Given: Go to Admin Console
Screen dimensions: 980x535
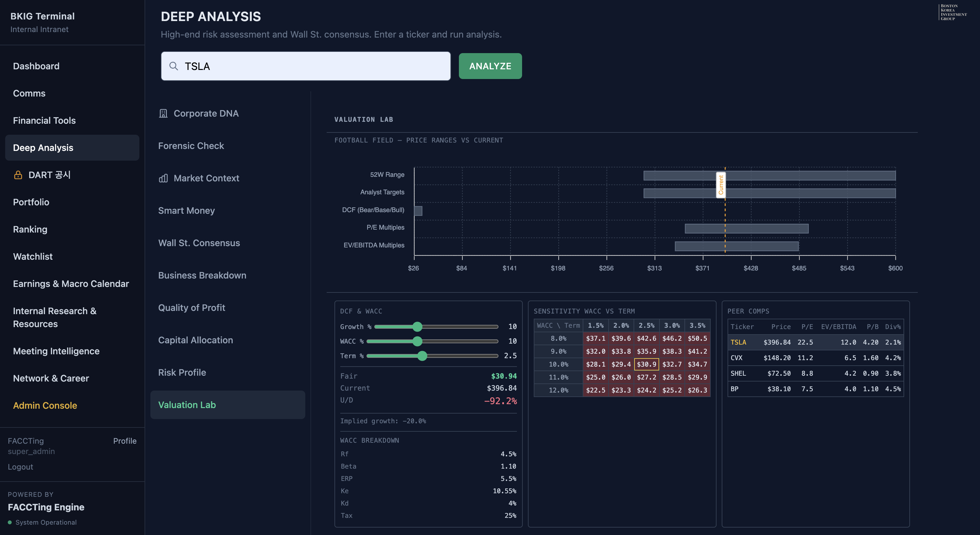Looking at the screenshot, I should pyautogui.click(x=45, y=405).
